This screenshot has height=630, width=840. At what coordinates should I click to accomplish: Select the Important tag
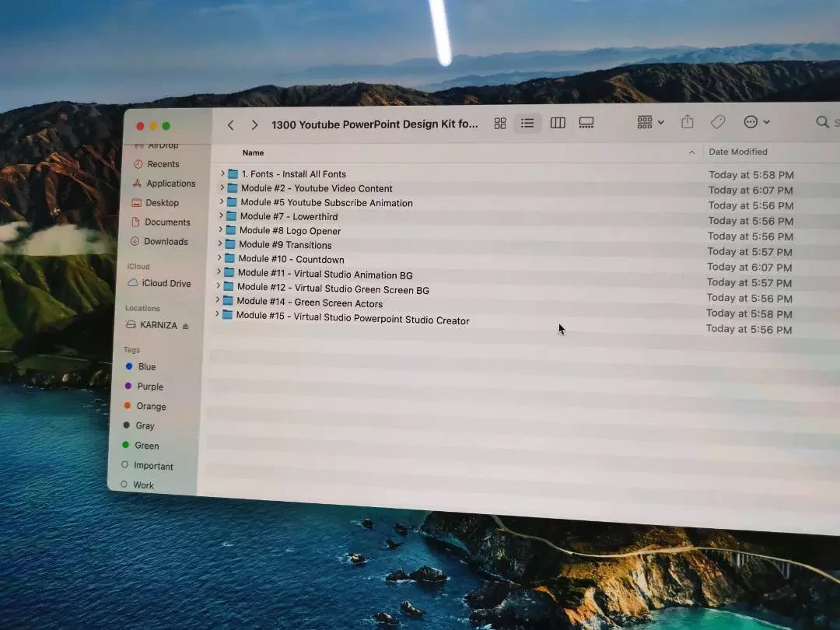(x=147, y=466)
